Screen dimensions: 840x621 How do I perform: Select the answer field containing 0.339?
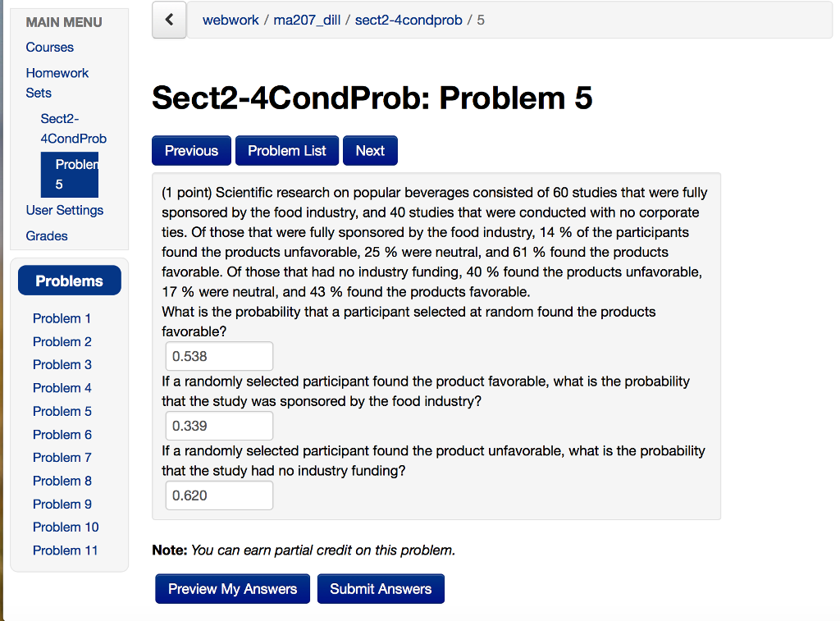(219, 426)
